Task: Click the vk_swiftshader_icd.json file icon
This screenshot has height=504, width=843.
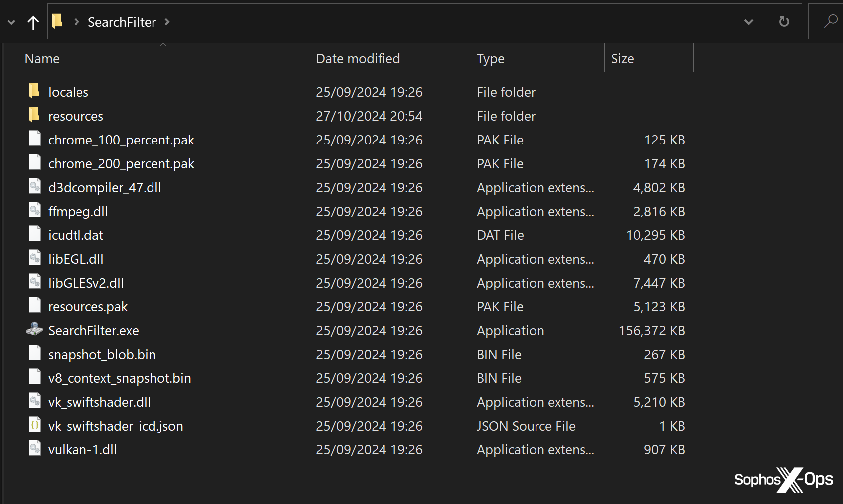Action: click(34, 425)
